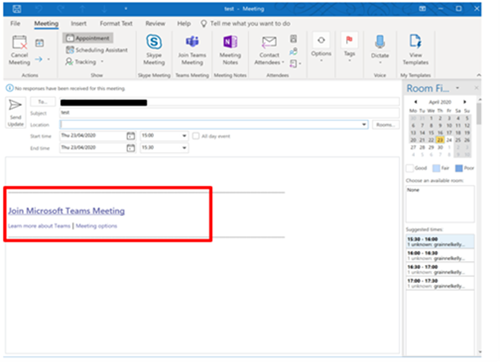Open the Location dropdown arrow
The image size is (500, 362).
tap(364, 125)
